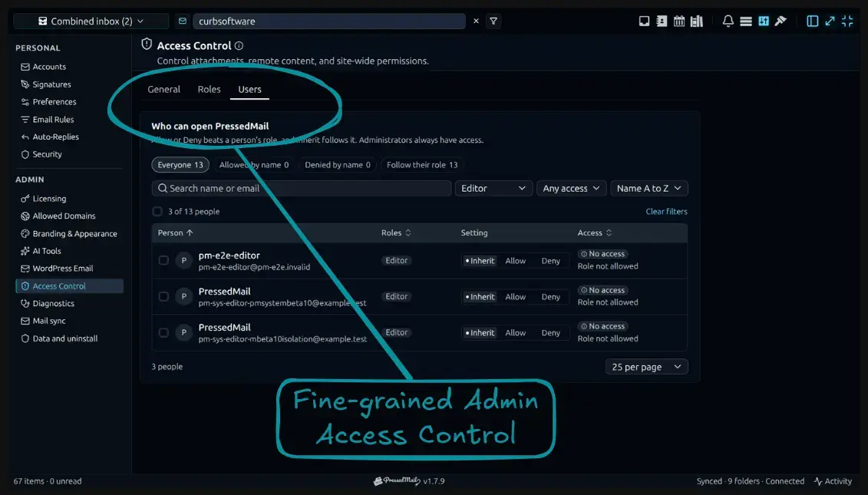The width and height of the screenshot is (868, 495).
Task: Open Activity in the status bar
Action: click(833, 481)
